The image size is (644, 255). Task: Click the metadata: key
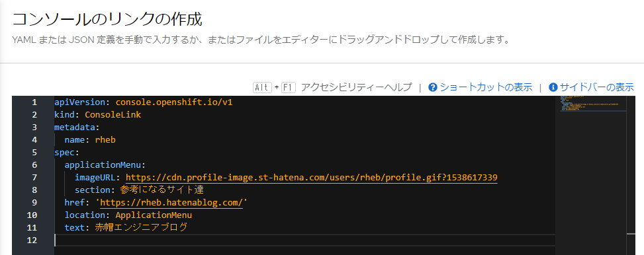click(x=77, y=127)
